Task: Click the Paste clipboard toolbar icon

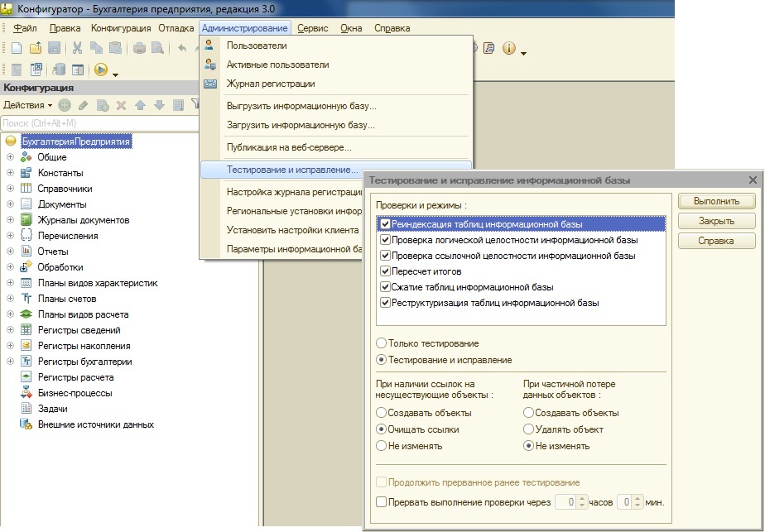Action: point(115,48)
